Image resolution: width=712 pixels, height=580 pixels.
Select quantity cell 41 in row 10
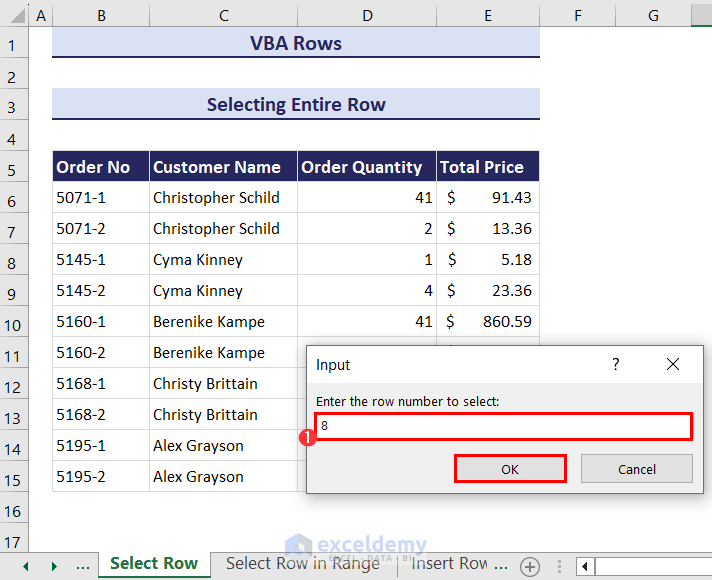pos(367,322)
